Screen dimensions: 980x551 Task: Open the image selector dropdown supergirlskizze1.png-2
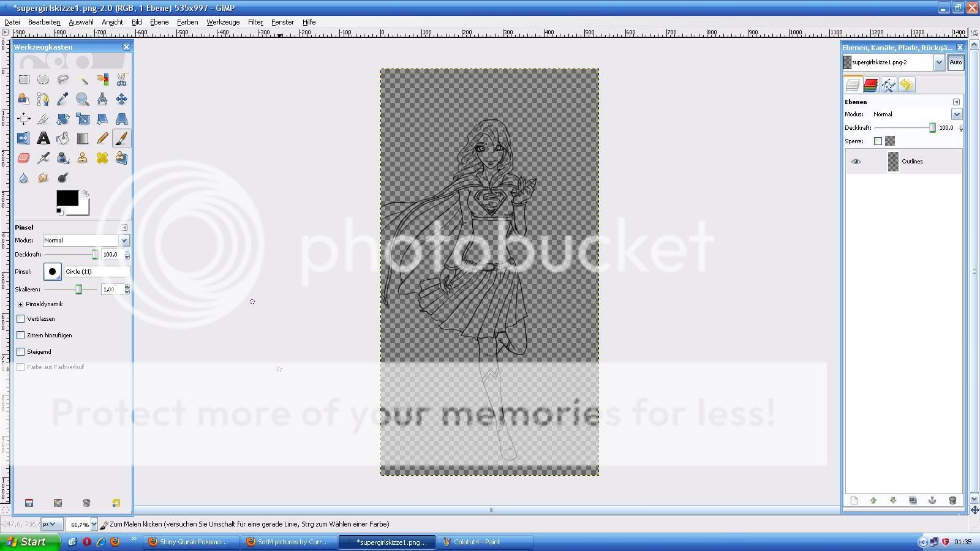point(939,62)
